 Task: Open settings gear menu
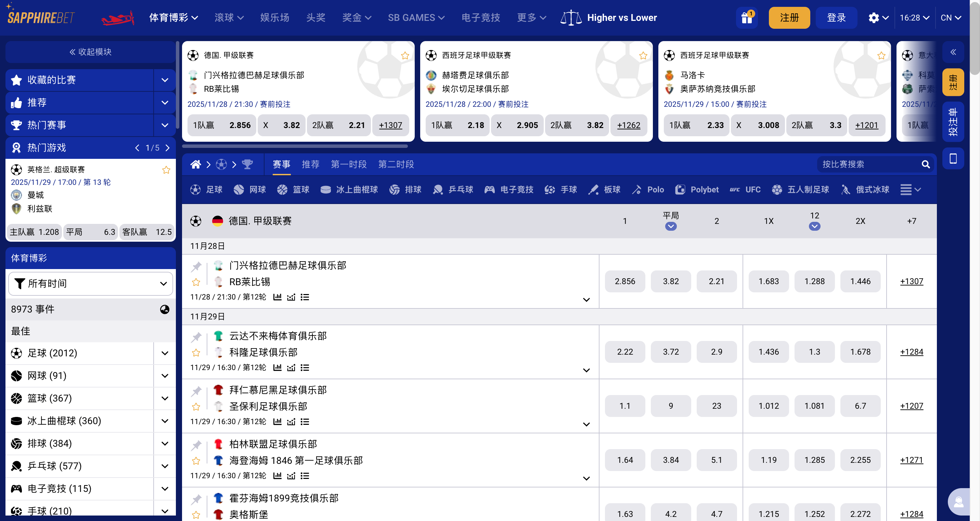(x=878, y=17)
